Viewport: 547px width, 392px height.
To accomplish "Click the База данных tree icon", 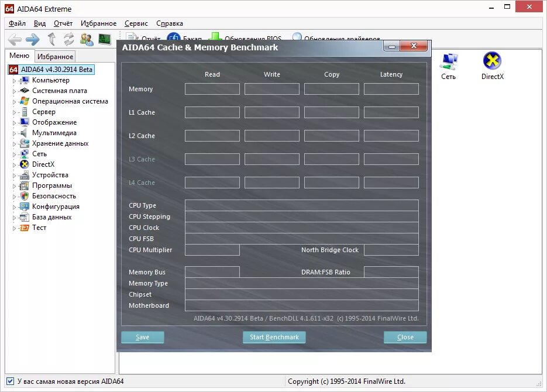I will point(25,217).
